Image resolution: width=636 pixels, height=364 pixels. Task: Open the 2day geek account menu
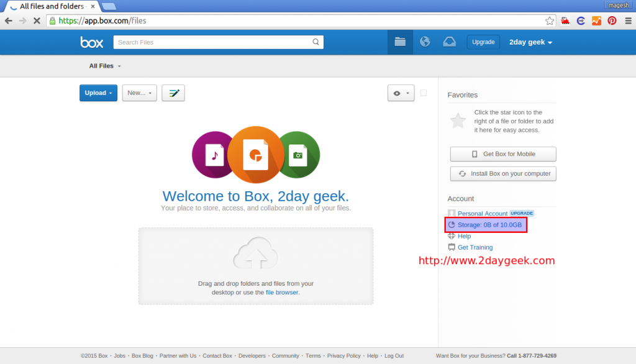click(530, 42)
